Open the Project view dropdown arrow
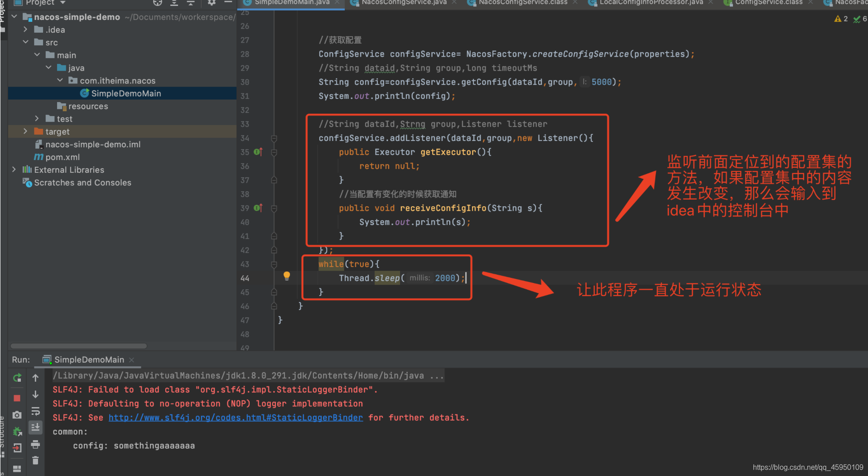868x476 pixels. tap(63, 3)
